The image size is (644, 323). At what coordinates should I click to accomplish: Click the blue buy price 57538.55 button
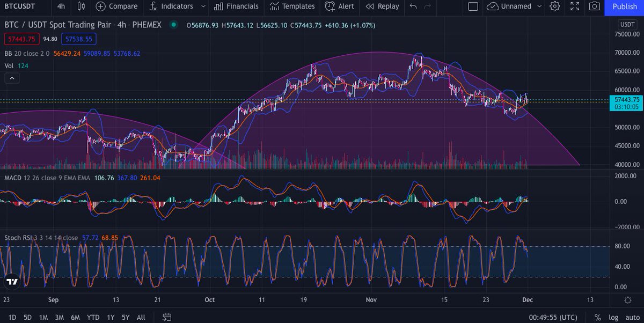(x=79, y=39)
